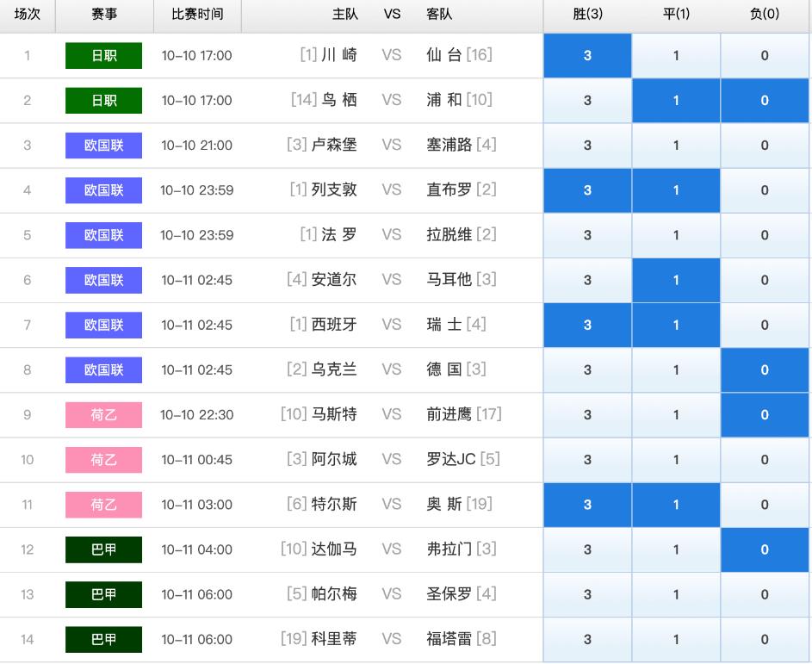The height and width of the screenshot is (664, 812).
Task: Click the 巴甲 tag for 科里蒂 match
Action: (103, 640)
